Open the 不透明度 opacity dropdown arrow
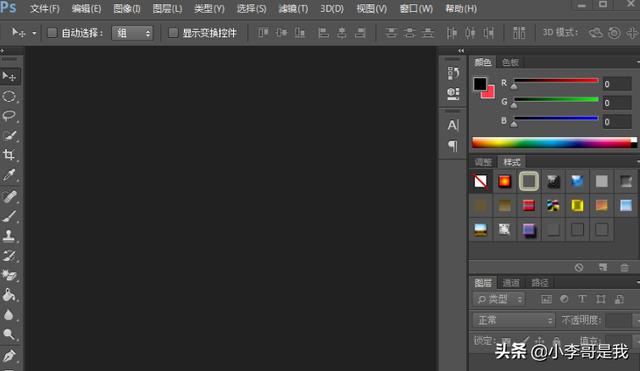640x371 pixels. 636,320
